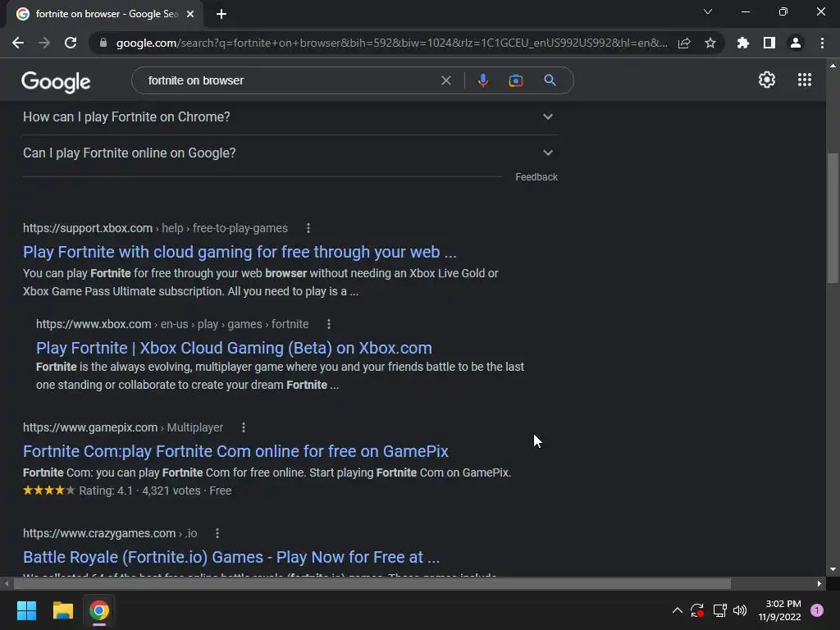Submit the search using the magnifier icon

click(x=550, y=80)
